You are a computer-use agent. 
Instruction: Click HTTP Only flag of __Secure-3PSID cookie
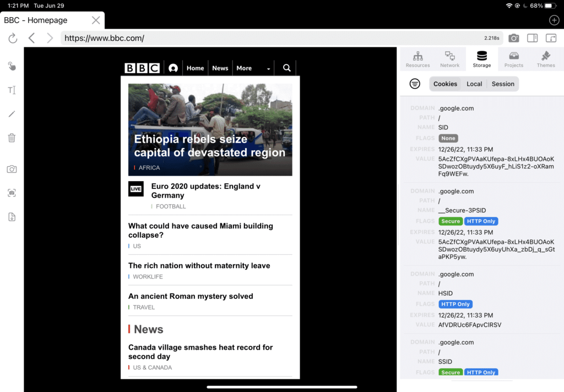pyautogui.click(x=481, y=221)
